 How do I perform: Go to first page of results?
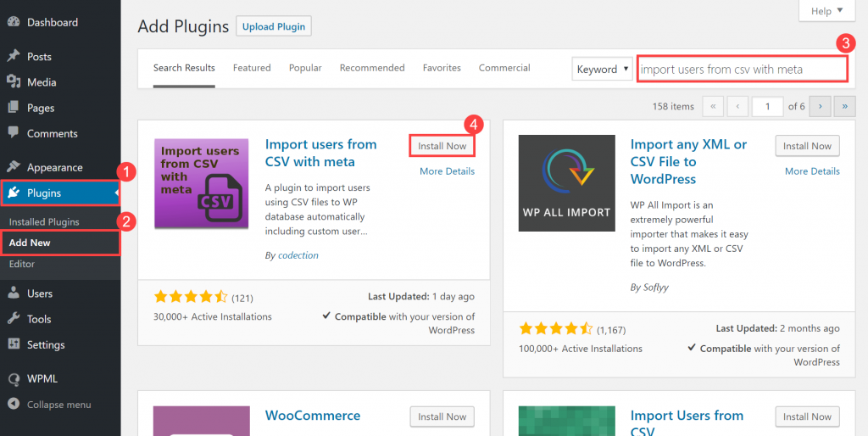tap(713, 106)
